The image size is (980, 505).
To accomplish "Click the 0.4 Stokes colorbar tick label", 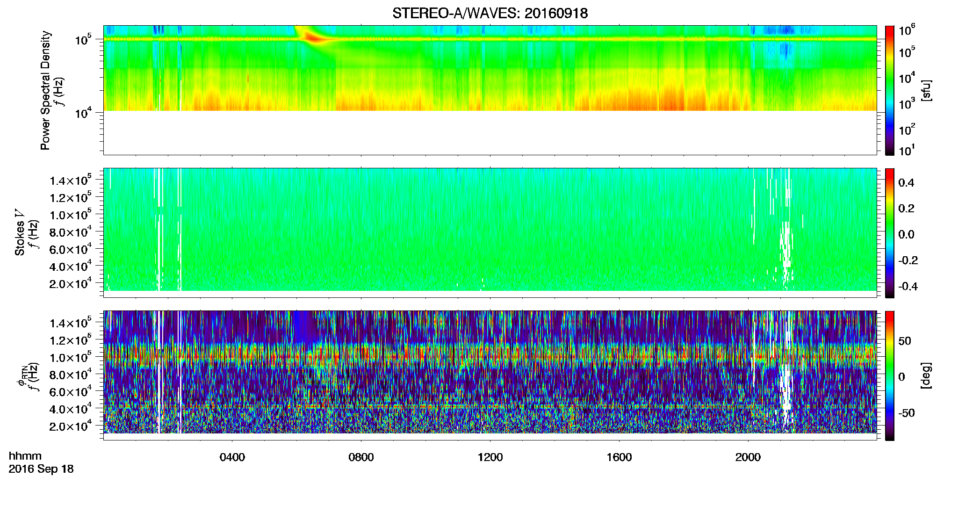I will tap(906, 183).
